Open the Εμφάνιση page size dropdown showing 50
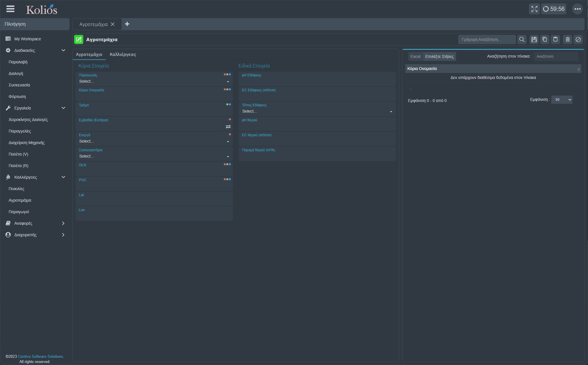This screenshot has height=365, width=588. pyautogui.click(x=562, y=100)
